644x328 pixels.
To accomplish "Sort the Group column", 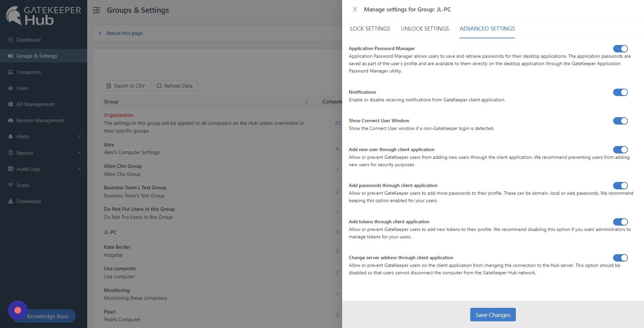I will (307, 101).
